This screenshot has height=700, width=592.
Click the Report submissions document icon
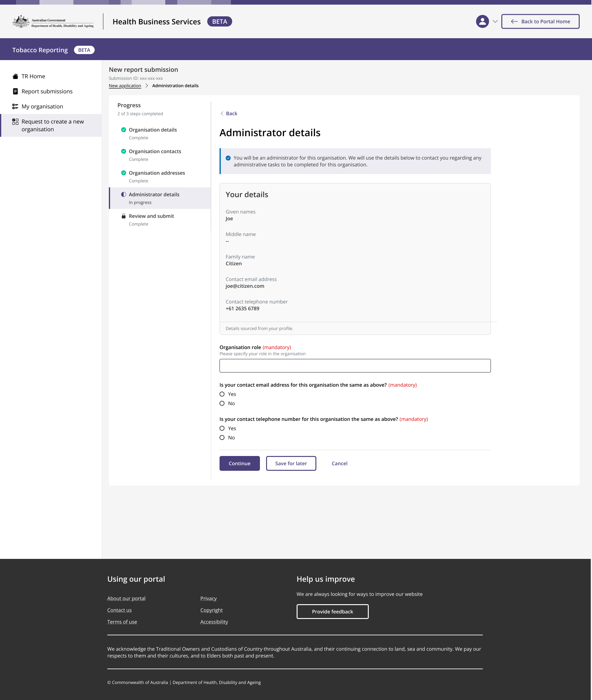click(15, 91)
